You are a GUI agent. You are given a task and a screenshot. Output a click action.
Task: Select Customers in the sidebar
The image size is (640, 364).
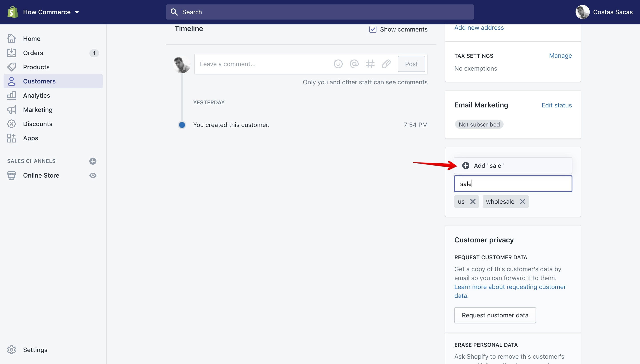pyautogui.click(x=53, y=81)
